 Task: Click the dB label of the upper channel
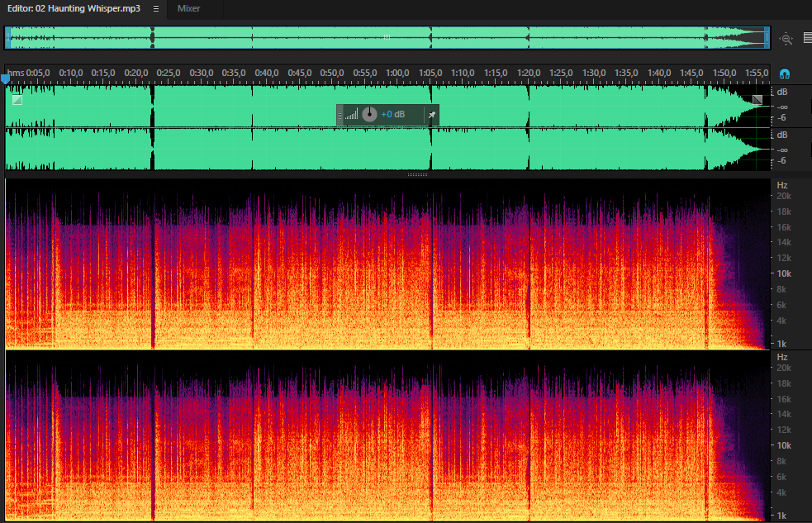click(x=782, y=93)
